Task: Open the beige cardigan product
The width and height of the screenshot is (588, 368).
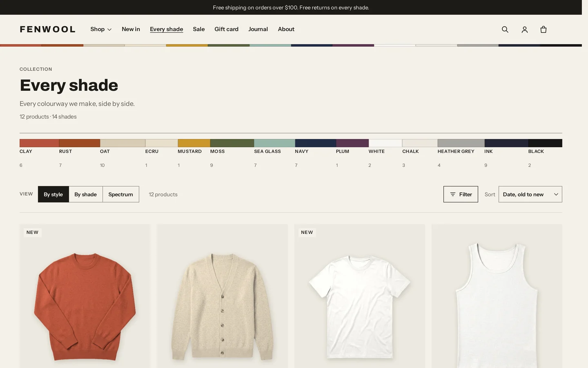Action: coord(223,296)
